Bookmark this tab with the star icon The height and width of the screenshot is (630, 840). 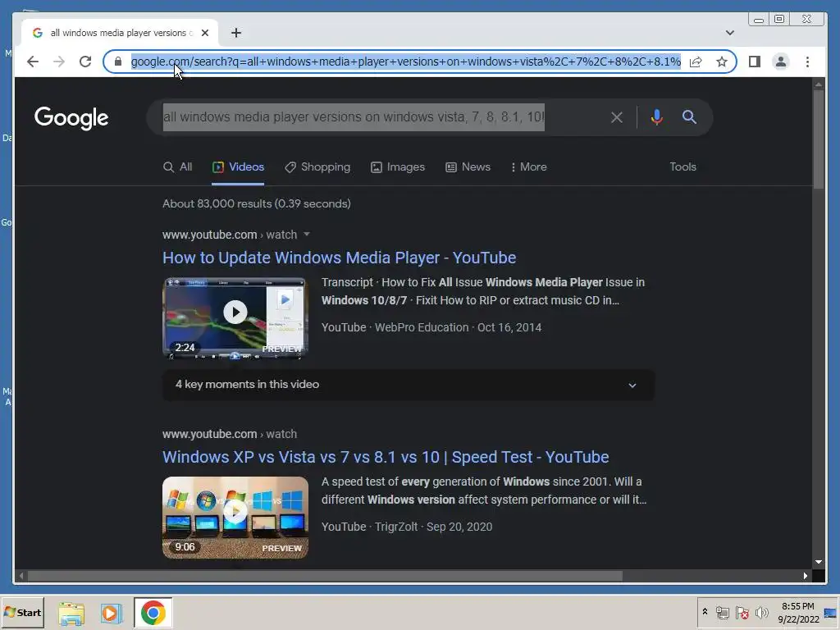pos(722,62)
